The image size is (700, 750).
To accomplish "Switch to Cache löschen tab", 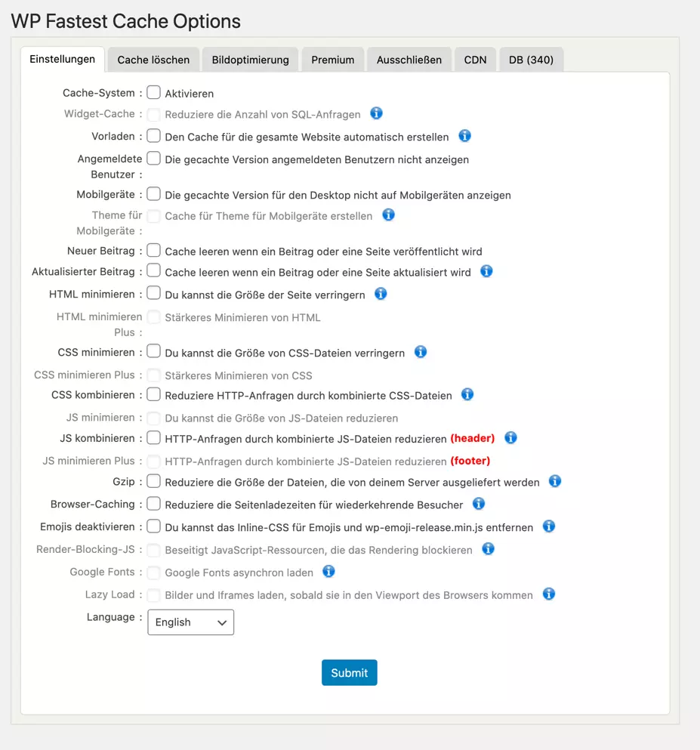I will tap(153, 60).
